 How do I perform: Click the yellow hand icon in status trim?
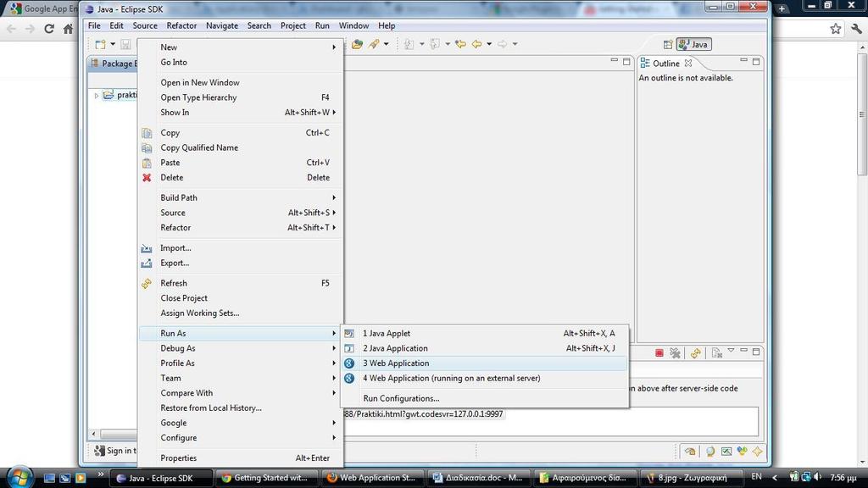pos(690,452)
